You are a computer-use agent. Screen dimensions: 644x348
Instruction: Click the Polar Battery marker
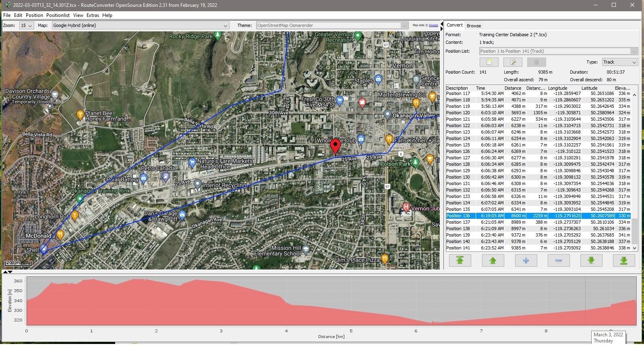point(144,179)
